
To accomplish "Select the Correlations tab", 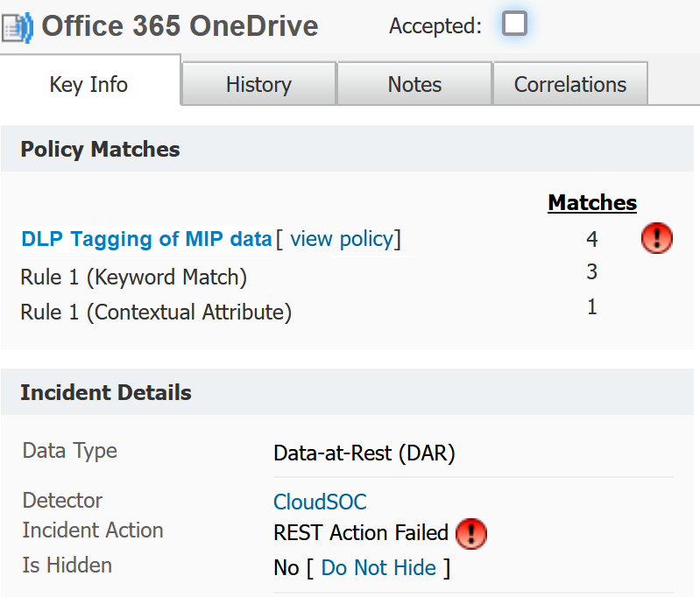I will (x=570, y=85).
